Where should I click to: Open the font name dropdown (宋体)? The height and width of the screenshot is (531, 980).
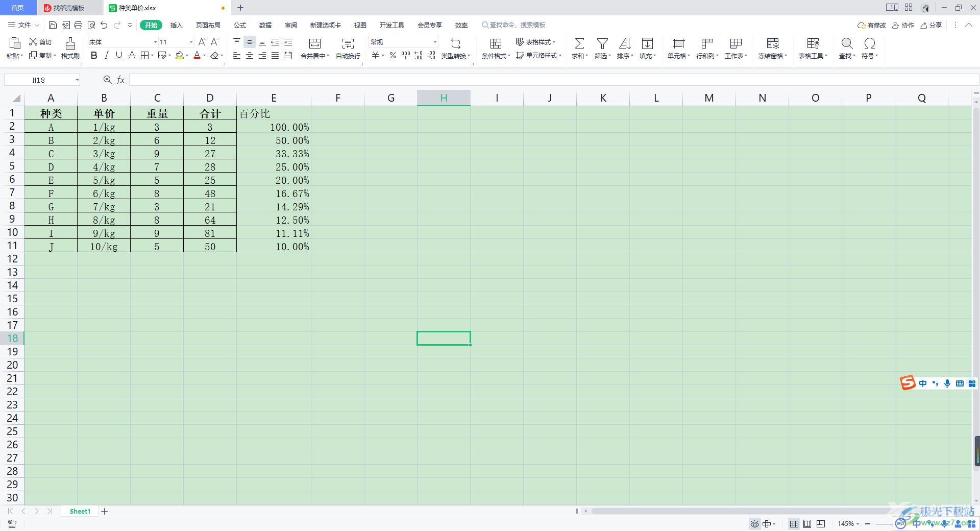click(x=155, y=42)
